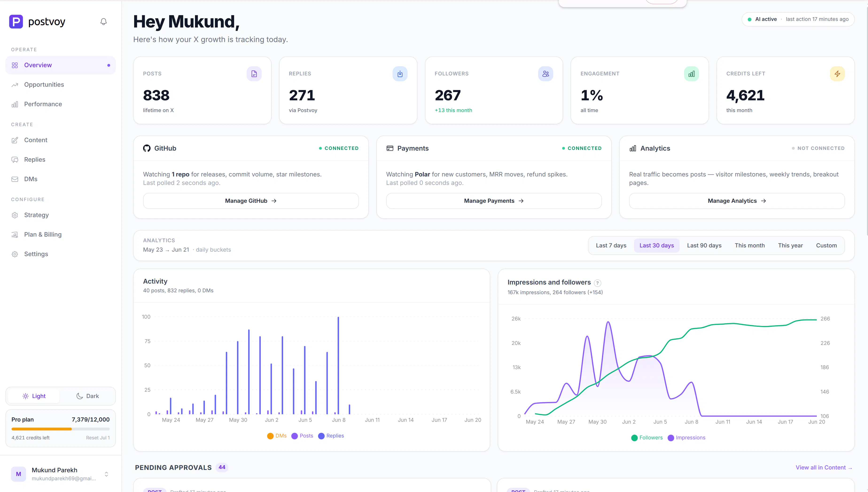This screenshot has width=868, height=492.
Task: Click the M avatar for Mukund Parekh
Action: coord(19,474)
